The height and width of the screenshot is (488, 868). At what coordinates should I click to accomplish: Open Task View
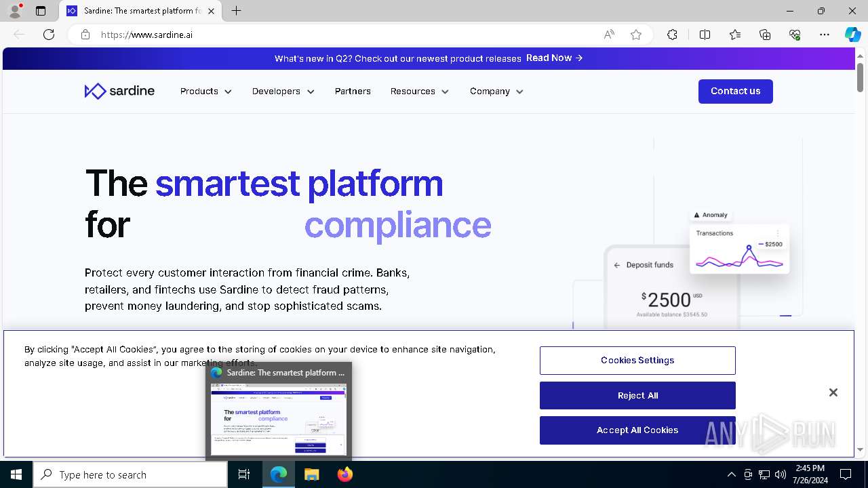244,474
